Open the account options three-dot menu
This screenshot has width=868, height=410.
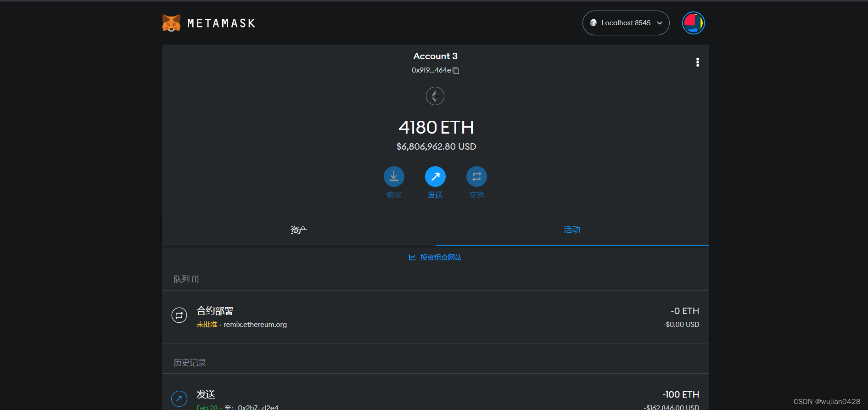pyautogui.click(x=697, y=62)
